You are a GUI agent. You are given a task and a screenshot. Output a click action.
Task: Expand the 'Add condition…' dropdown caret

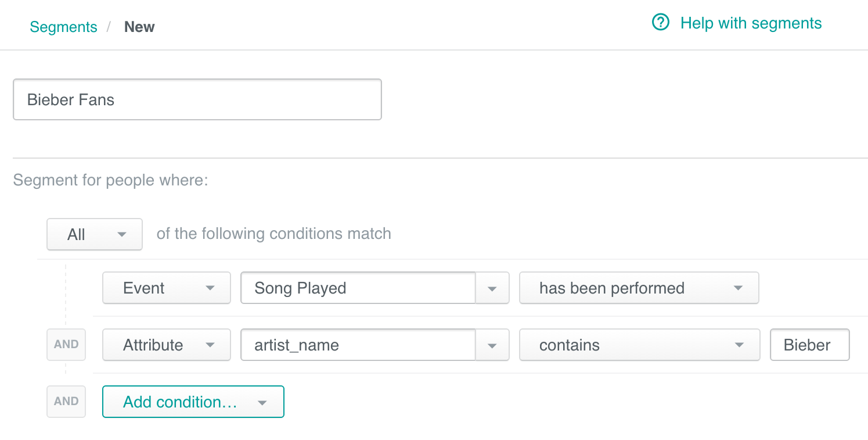pos(262,402)
